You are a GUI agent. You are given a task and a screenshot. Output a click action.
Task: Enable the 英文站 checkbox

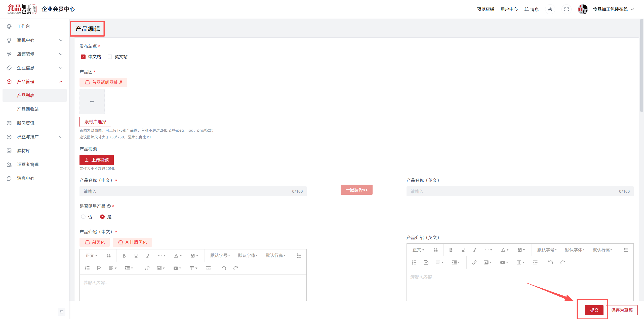(110, 57)
